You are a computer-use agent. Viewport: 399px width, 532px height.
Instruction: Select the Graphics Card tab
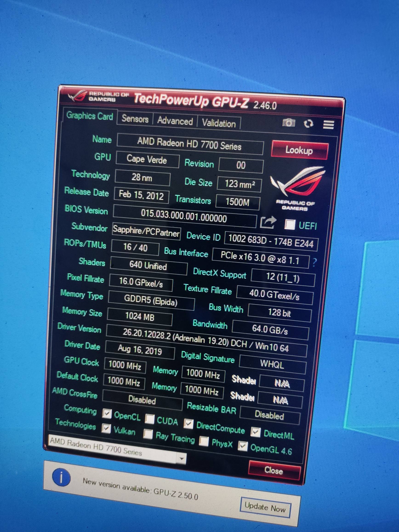coord(90,116)
